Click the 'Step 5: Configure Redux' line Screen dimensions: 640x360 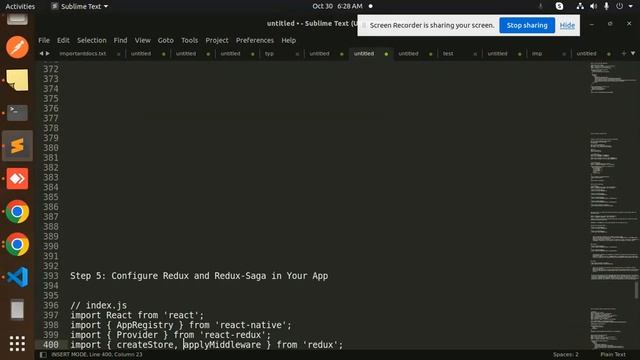(x=199, y=276)
